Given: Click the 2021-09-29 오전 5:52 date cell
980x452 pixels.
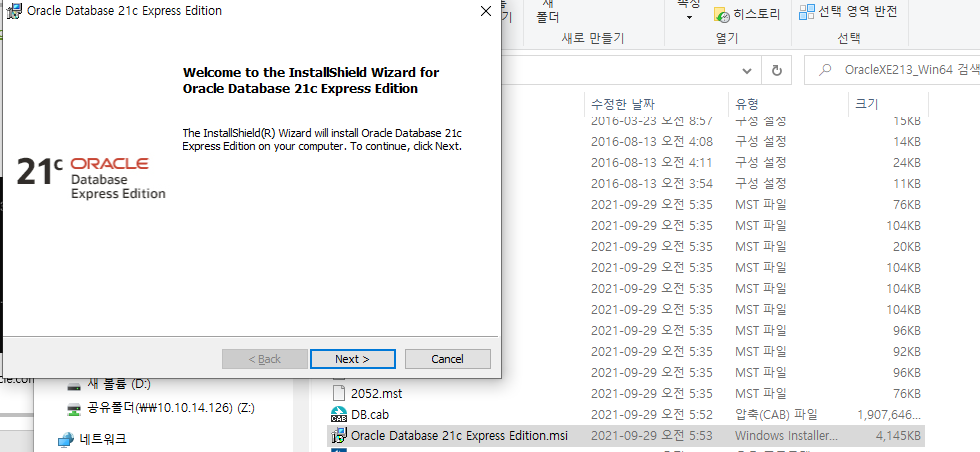Looking at the screenshot, I should point(652,414).
